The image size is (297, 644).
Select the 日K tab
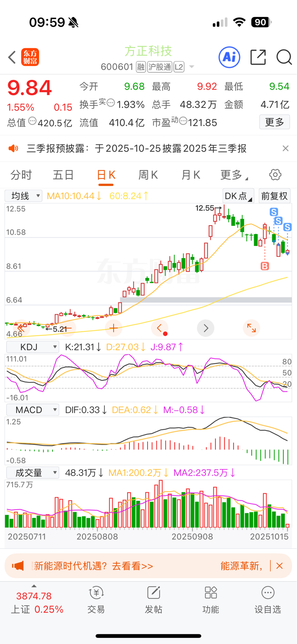(x=106, y=175)
